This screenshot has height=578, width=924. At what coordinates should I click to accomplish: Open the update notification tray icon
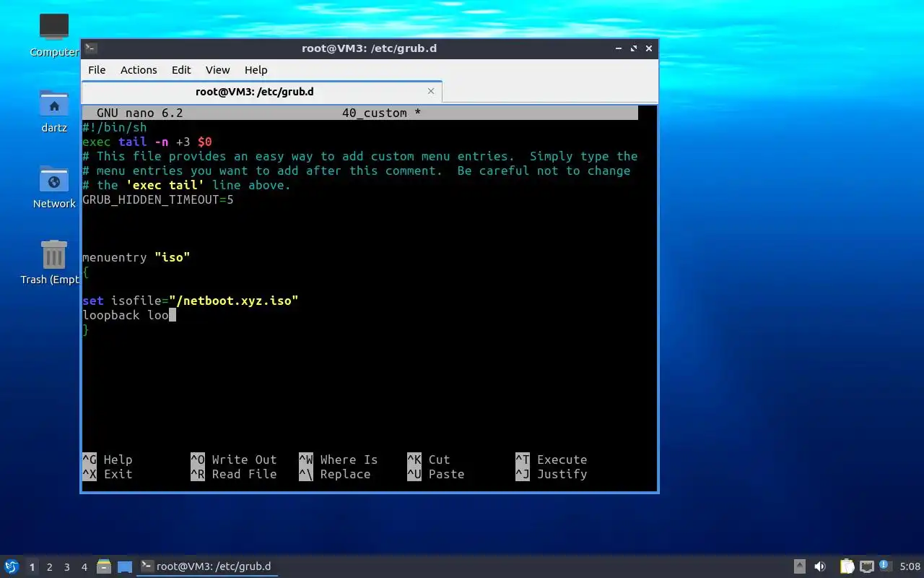tap(884, 566)
